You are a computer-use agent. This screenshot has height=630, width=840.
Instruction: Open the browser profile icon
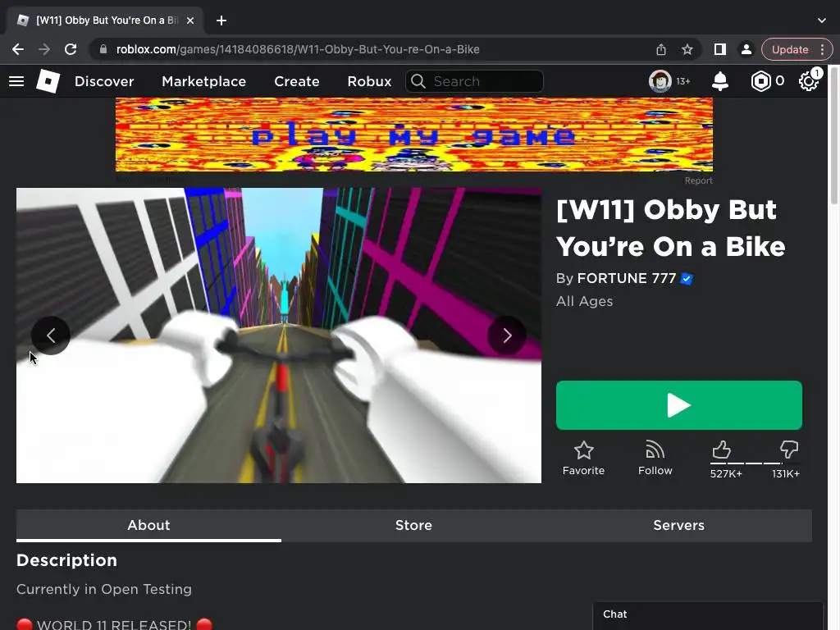coord(746,49)
